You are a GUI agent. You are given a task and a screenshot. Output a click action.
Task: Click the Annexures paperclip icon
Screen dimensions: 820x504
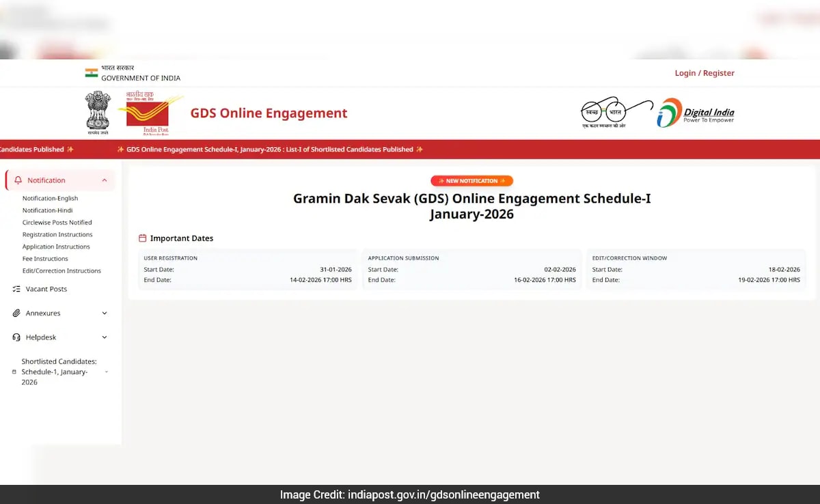pyautogui.click(x=15, y=313)
